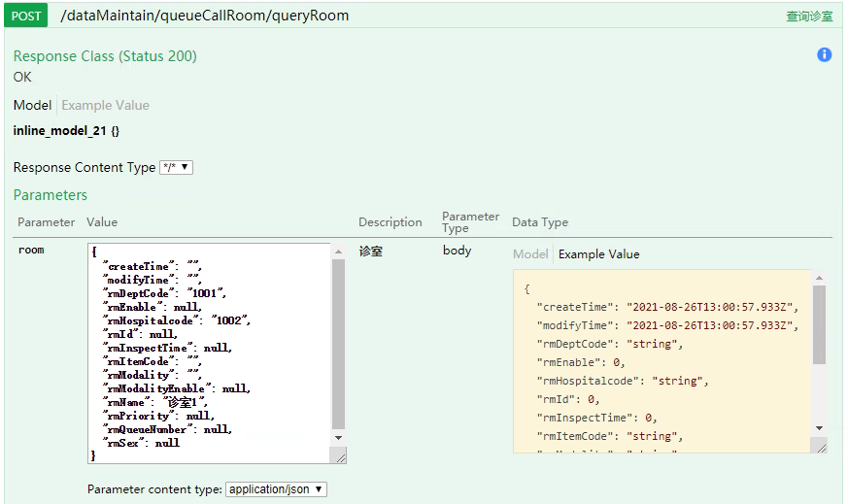Click the Description column header
The image size is (848, 504).
390,222
